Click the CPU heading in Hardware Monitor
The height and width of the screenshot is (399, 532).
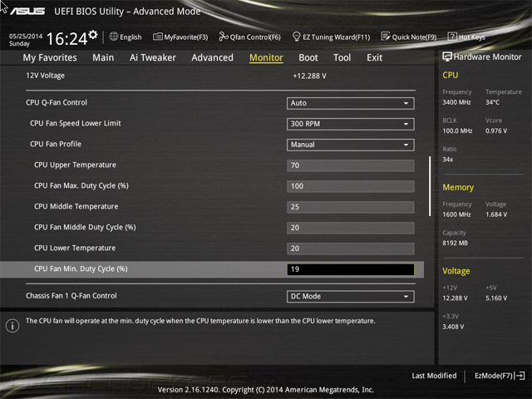pyautogui.click(x=451, y=75)
